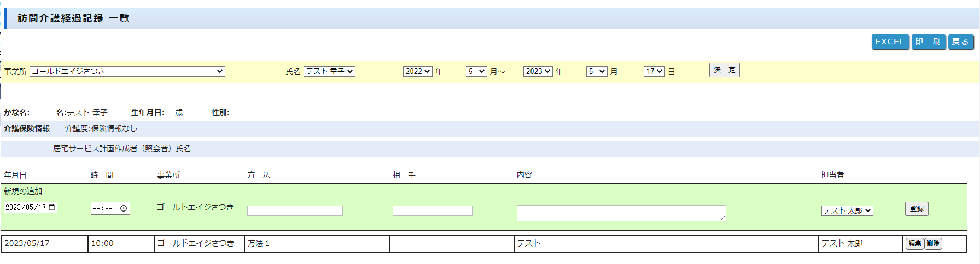Click the 方法 method input field
This screenshot has height=264, width=980.
(x=295, y=211)
